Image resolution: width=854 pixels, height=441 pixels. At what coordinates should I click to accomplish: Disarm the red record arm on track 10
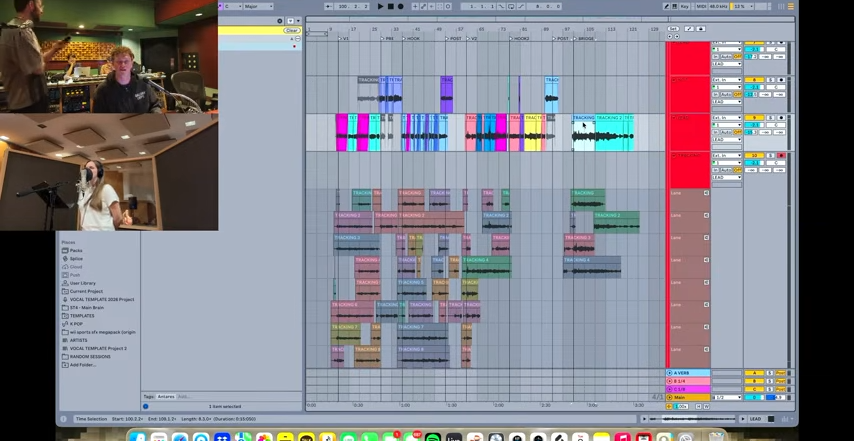782,156
